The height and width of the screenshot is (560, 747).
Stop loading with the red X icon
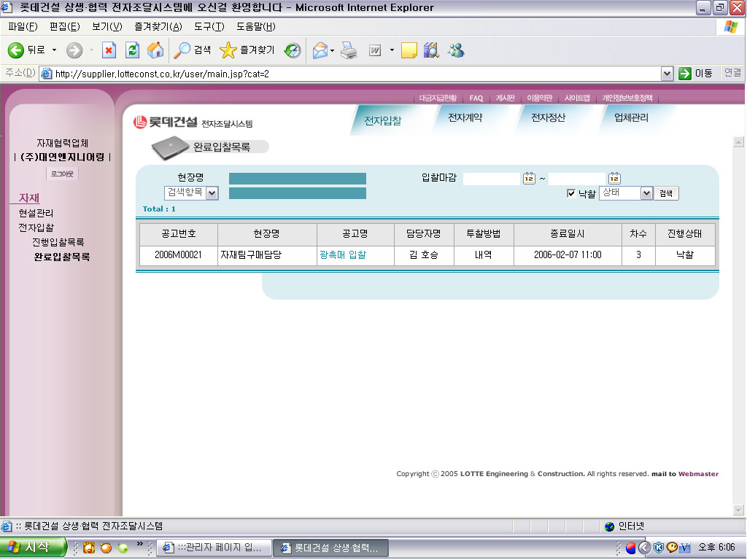pyautogui.click(x=109, y=50)
